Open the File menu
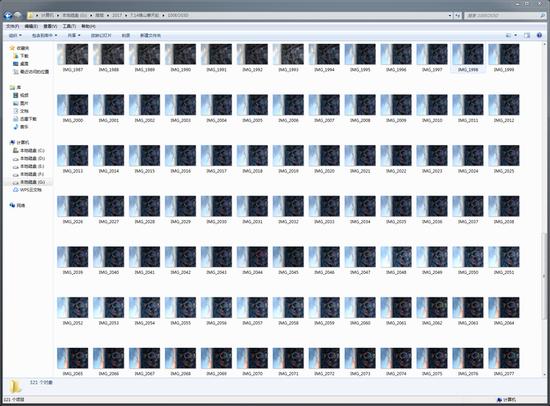 (12, 26)
